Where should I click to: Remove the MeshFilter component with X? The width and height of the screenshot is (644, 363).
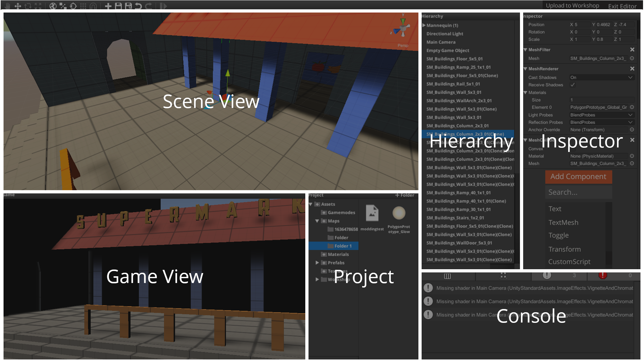pos(632,49)
